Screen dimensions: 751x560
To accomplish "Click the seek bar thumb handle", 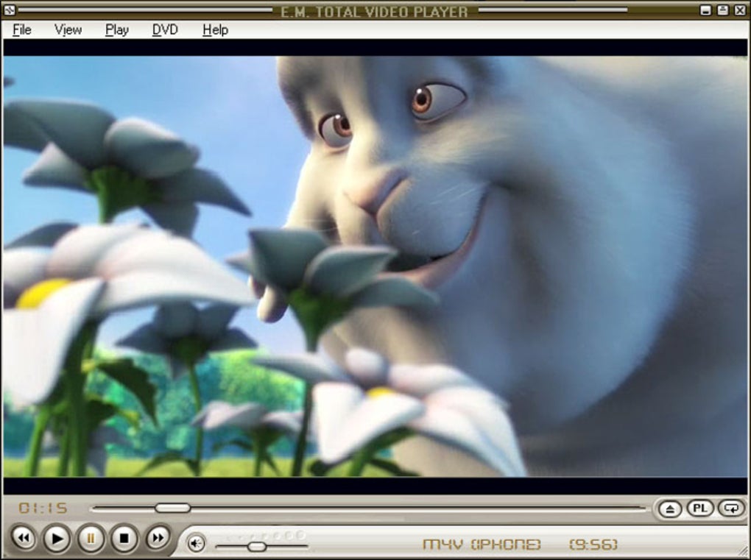I will [x=172, y=508].
